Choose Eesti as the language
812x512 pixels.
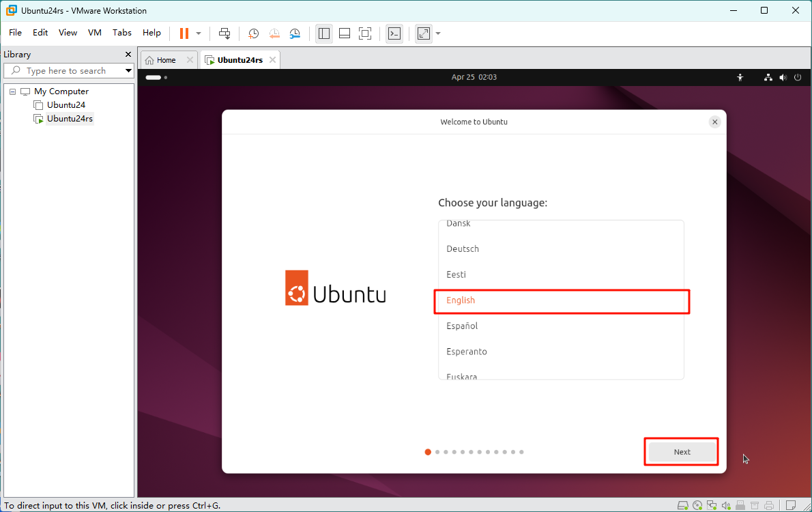click(x=561, y=274)
